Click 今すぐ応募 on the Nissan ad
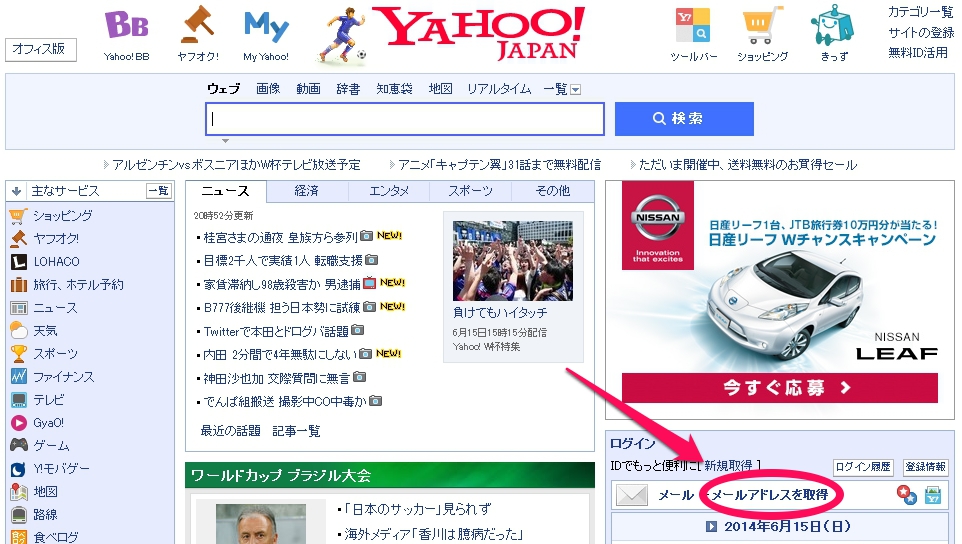Image resolution: width=962 pixels, height=544 pixels. [780, 387]
